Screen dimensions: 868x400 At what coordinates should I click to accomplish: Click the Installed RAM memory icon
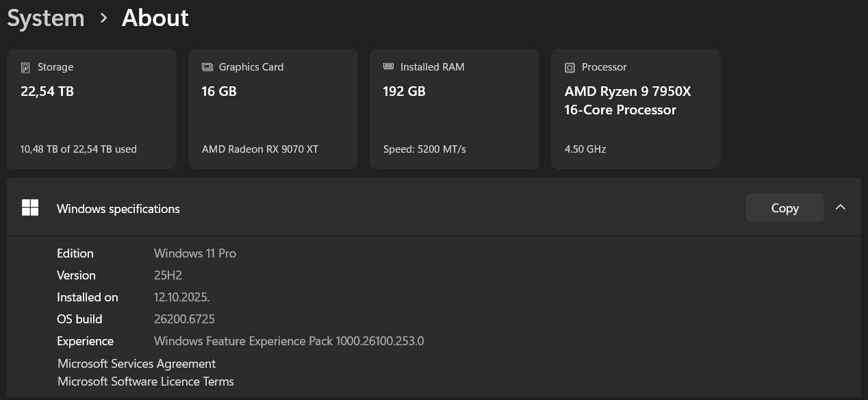pyautogui.click(x=388, y=67)
